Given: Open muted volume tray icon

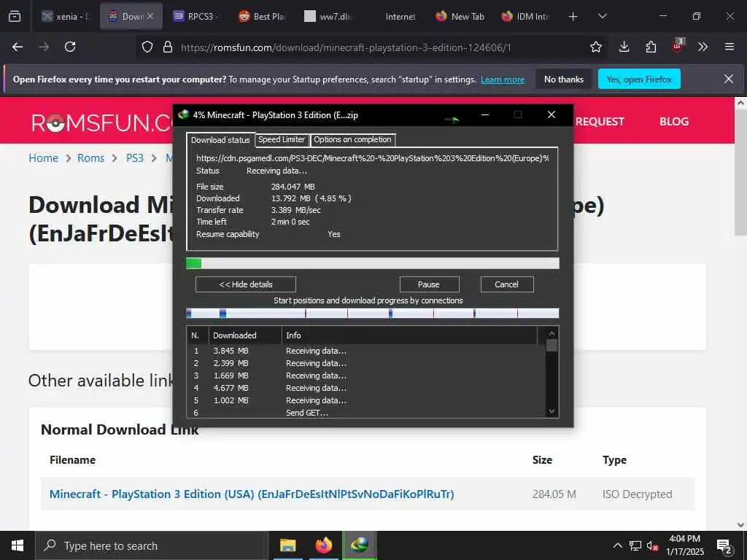Looking at the screenshot, I should 653,546.
